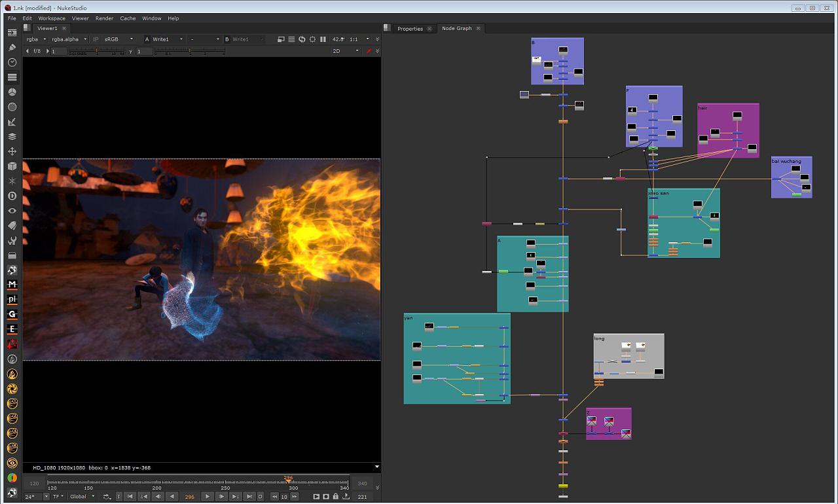Select the Node Graph tab
The width and height of the screenshot is (838, 504).
coord(456,28)
